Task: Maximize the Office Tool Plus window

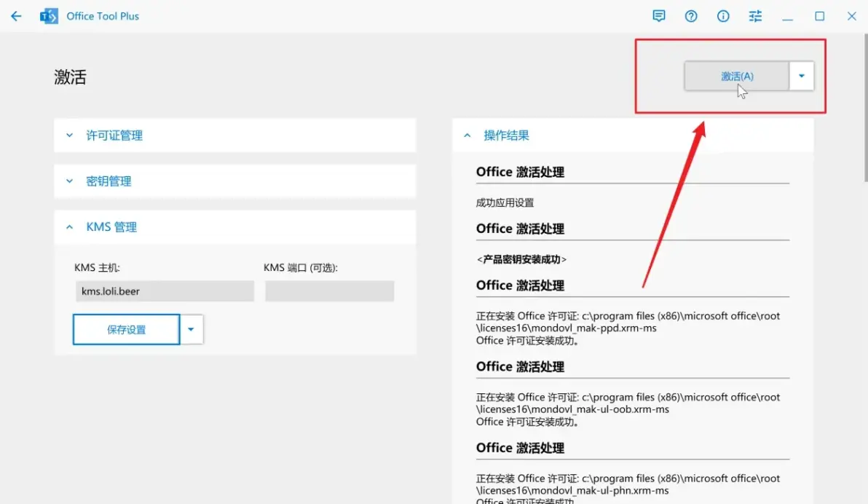Action: 819,16
